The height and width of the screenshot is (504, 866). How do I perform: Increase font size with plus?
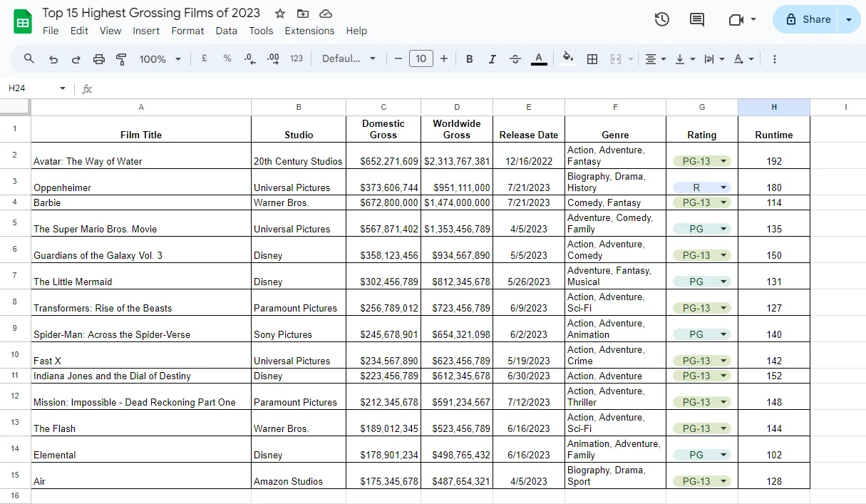[444, 58]
